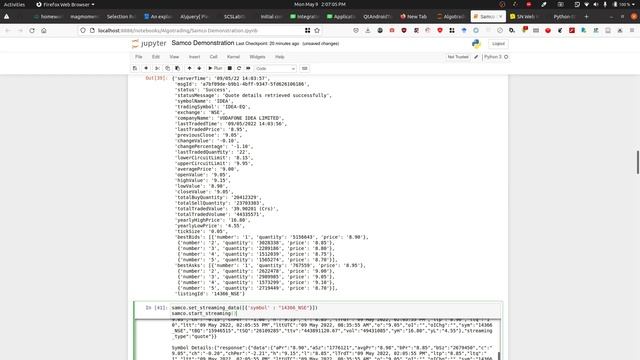This screenshot has height=360, width=640.
Task: Open the Firefox application menu
Action: (632, 31)
